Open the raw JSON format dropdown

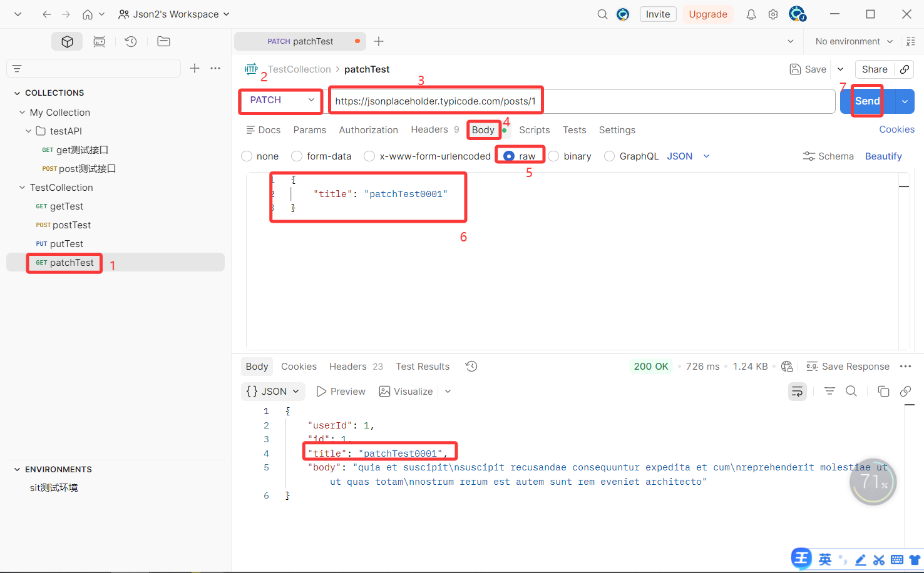coord(688,156)
